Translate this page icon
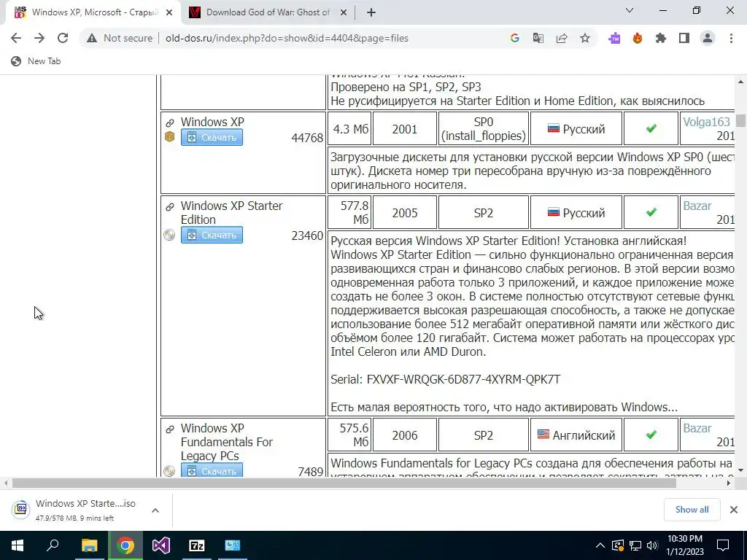The width and height of the screenshot is (747, 560). [x=538, y=38]
